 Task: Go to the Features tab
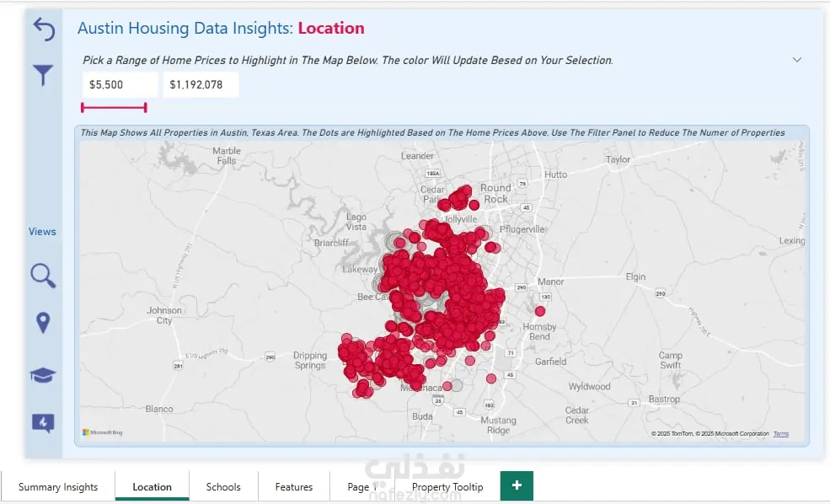click(x=294, y=487)
